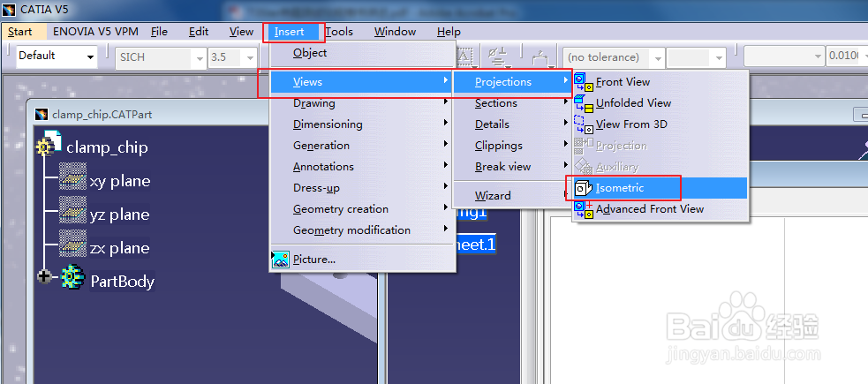Click the Isometric cube icon
The width and height of the screenshot is (868, 384).
pyautogui.click(x=584, y=188)
